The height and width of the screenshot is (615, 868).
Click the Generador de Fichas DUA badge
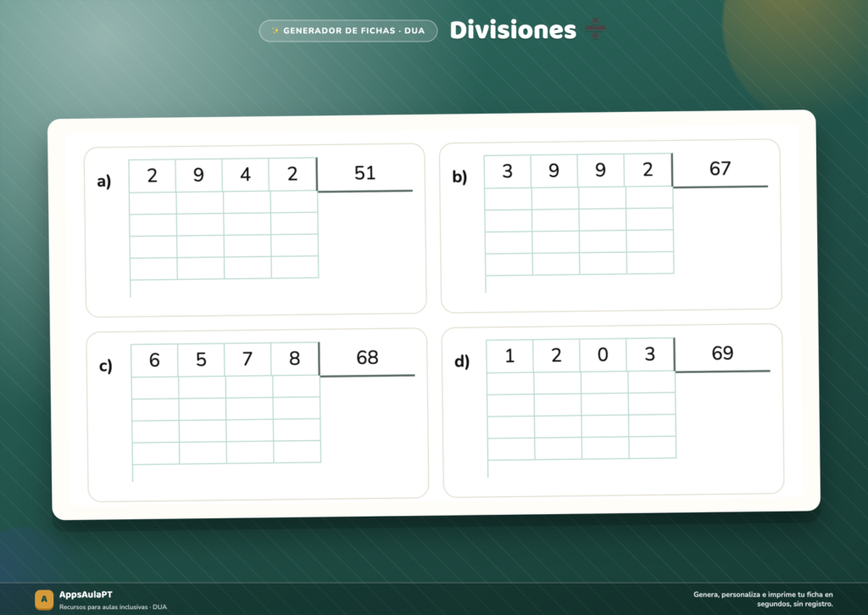[x=348, y=31]
